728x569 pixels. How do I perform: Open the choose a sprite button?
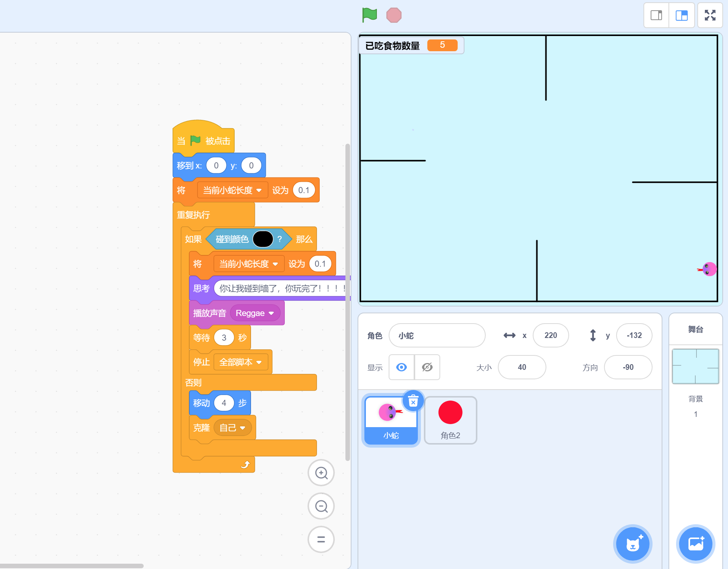[x=632, y=544]
